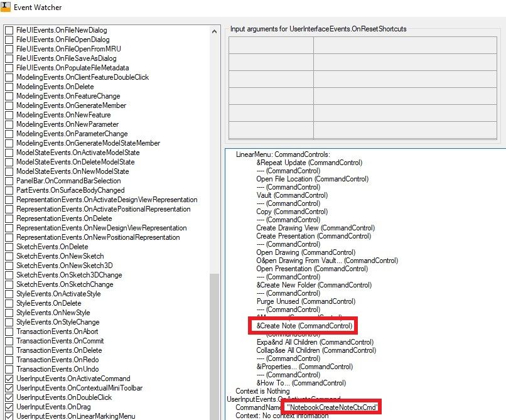
Task: Check FileUIEvents.OnFileOpenDialog
Action: point(9,40)
